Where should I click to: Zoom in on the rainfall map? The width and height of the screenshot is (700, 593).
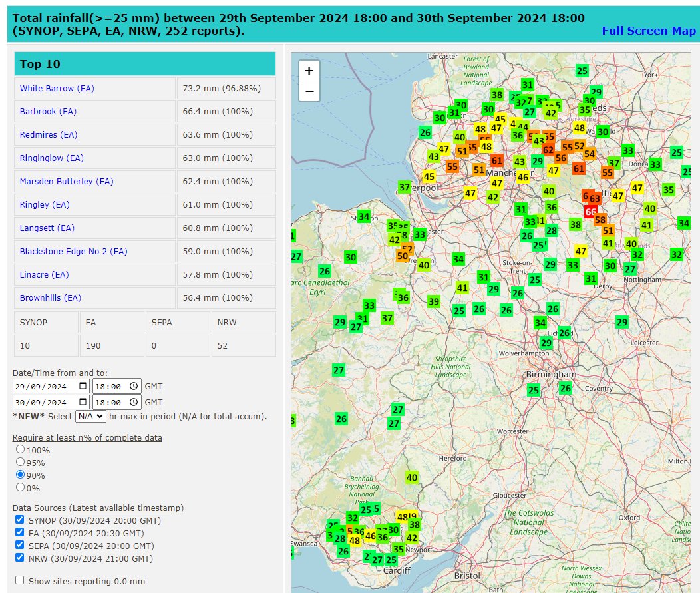[x=309, y=71]
